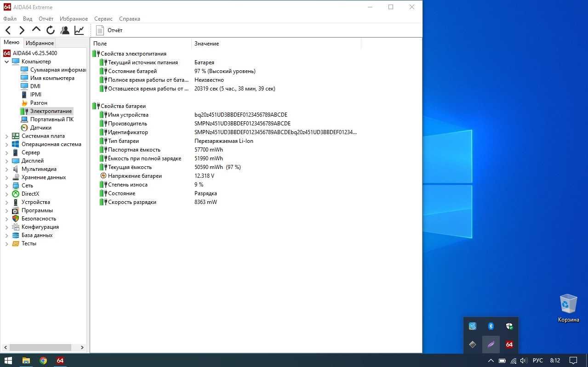Expand the DirectX tree node

[x=6, y=194]
